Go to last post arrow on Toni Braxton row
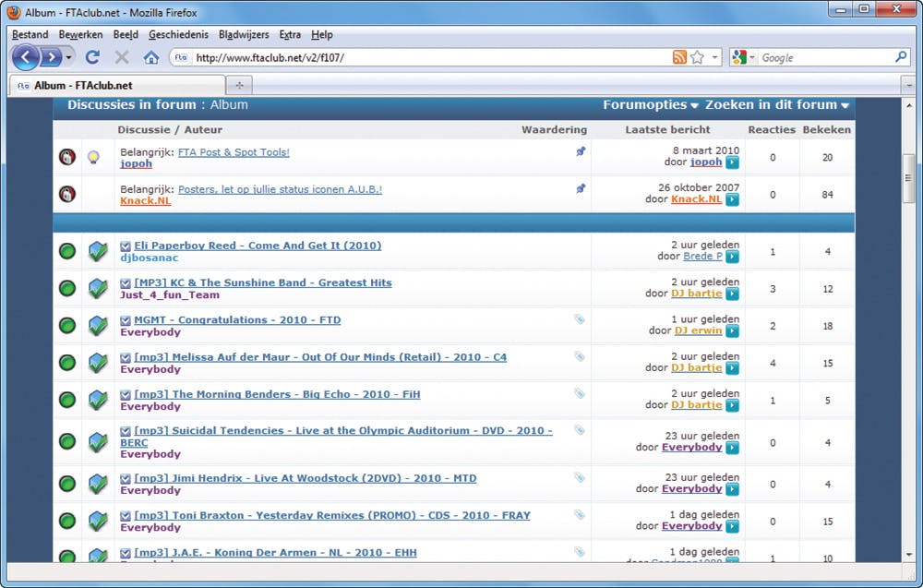Viewport: 923px width, 588px height. click(732, 526)
